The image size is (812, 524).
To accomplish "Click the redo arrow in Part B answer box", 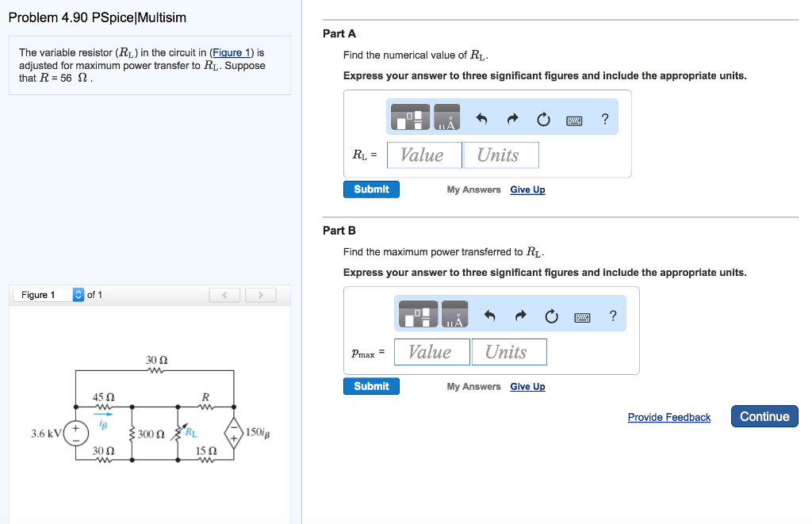I will click(520, 314).
